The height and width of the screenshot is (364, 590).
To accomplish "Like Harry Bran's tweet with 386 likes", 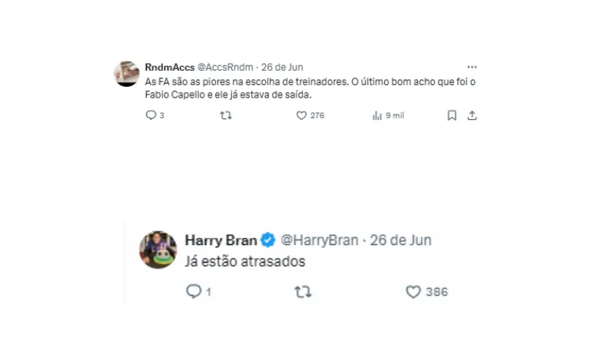I will tap(414, 292).
